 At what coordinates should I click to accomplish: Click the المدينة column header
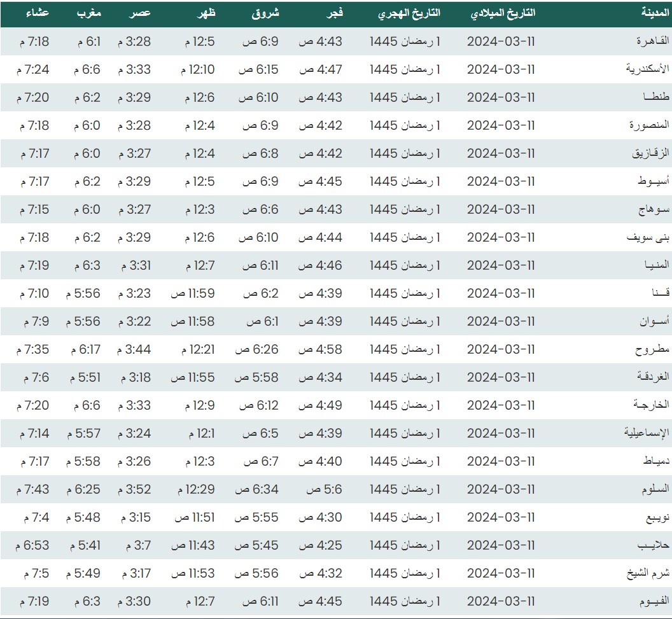[x=655, y=13]
